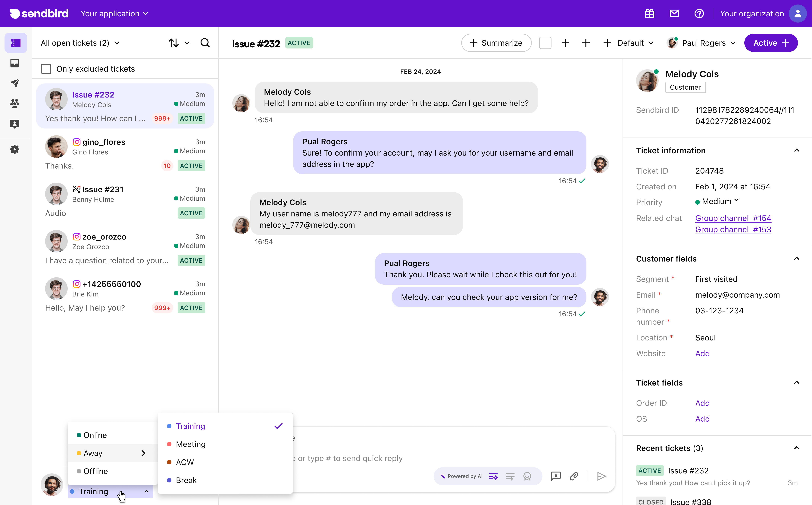Open the emoji picker icon
The image size is (812, 505).
tap(527, 476)
